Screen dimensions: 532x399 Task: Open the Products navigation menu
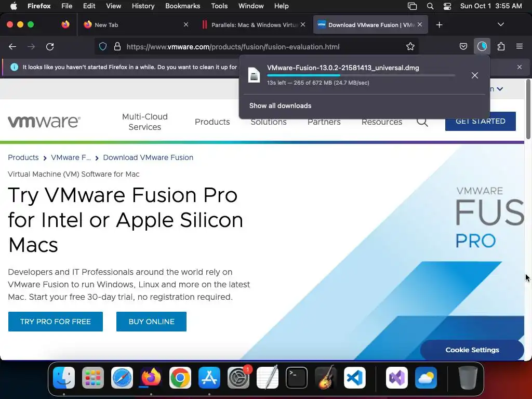212,122
